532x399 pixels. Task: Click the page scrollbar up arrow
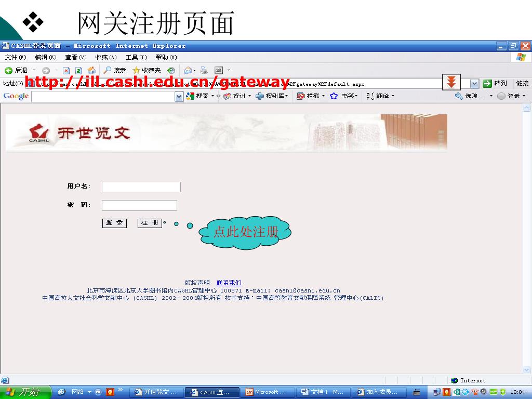[x=527, y=108]
